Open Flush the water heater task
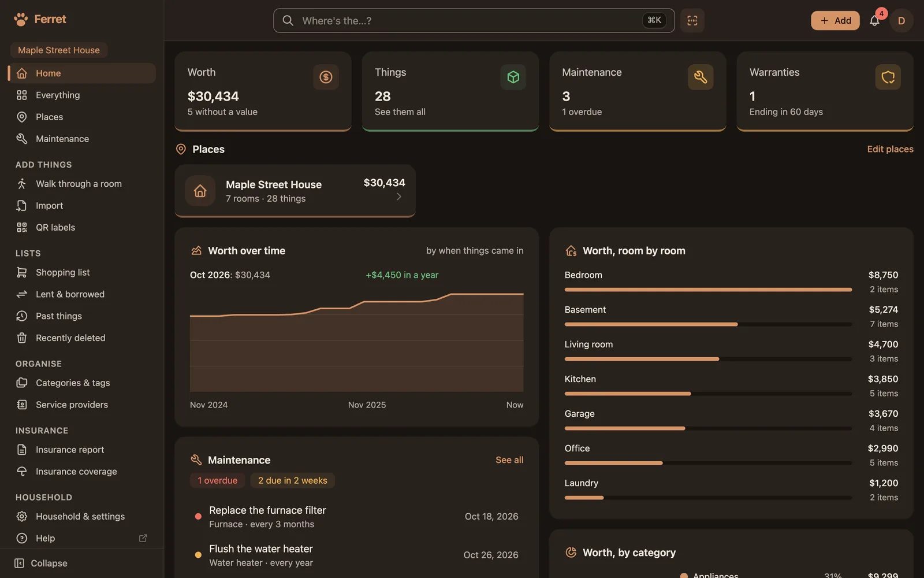Screen dimensions: 924x578 pos(357,555)
